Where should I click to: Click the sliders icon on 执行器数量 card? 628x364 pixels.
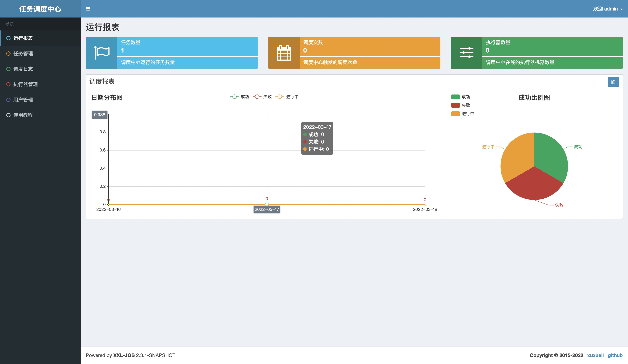[466, 53]
